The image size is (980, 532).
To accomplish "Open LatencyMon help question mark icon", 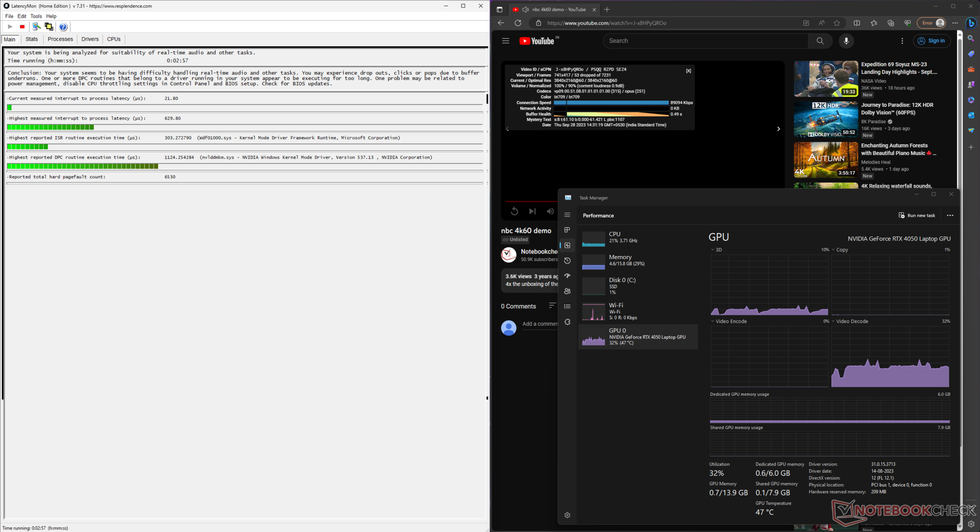I will pos(63,27).
